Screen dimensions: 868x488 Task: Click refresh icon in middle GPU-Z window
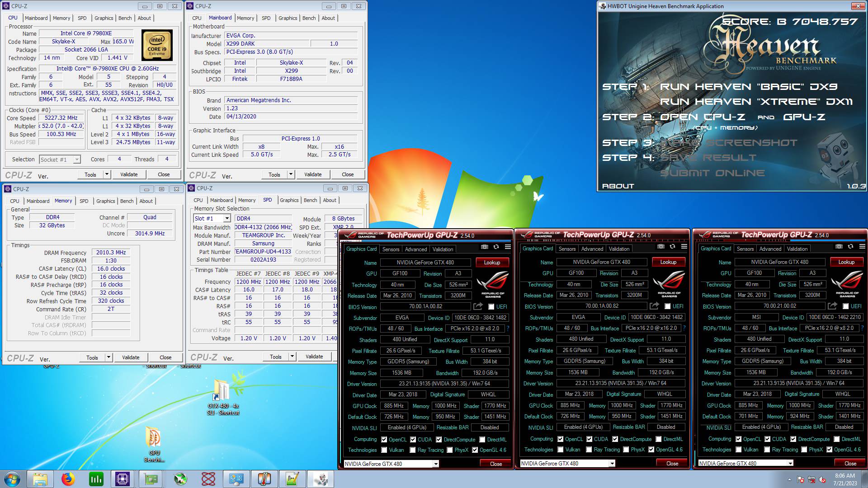click(x=672, y=247)
